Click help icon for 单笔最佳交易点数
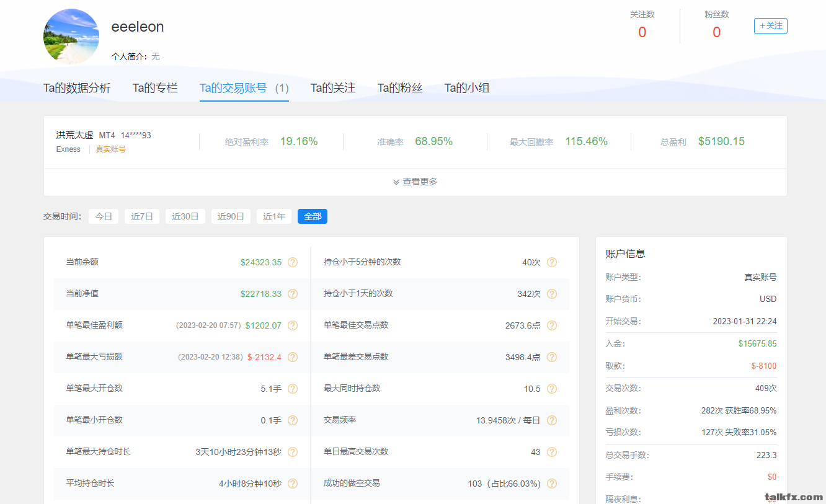This screenshot has height=504, width=826. pyautogui.click(x=552, y=325)
